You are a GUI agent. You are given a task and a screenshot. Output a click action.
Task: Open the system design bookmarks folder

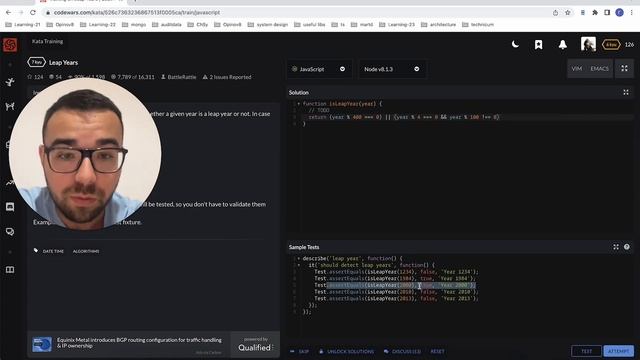pyautogui.click(x=268, y=24)
